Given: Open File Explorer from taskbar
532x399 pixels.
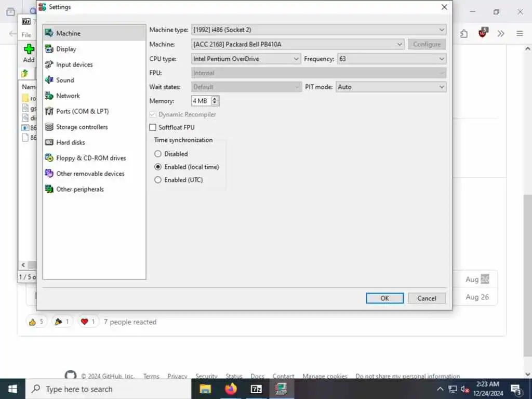Looking at the screenshot, I should (x=205, y=389).
